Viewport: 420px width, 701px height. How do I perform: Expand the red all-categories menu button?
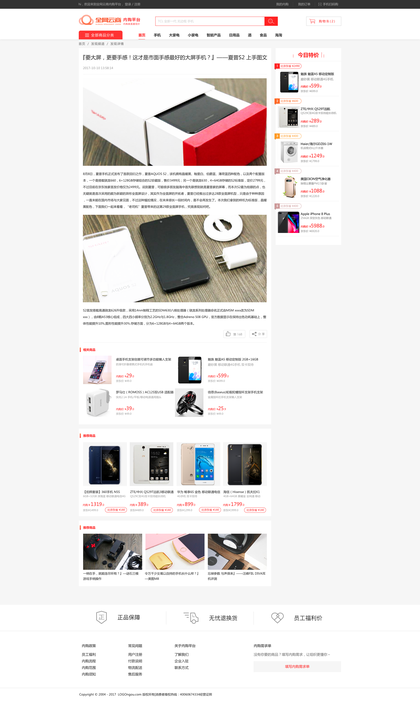pyautogui.click(x=101, y=35)
